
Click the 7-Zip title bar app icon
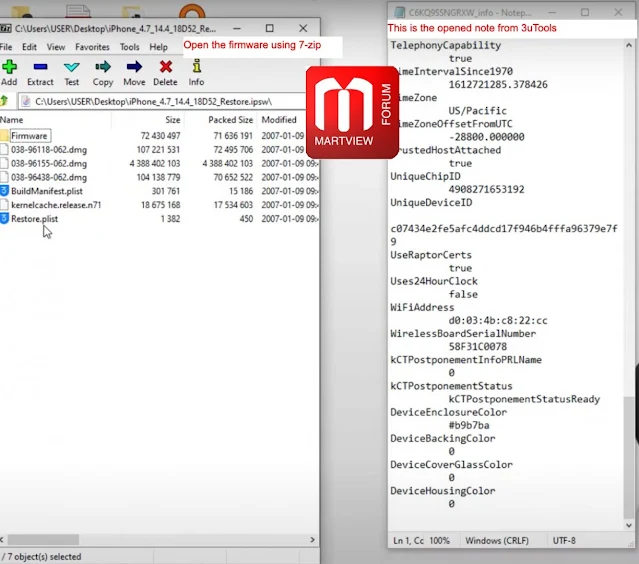click(6, 28)
